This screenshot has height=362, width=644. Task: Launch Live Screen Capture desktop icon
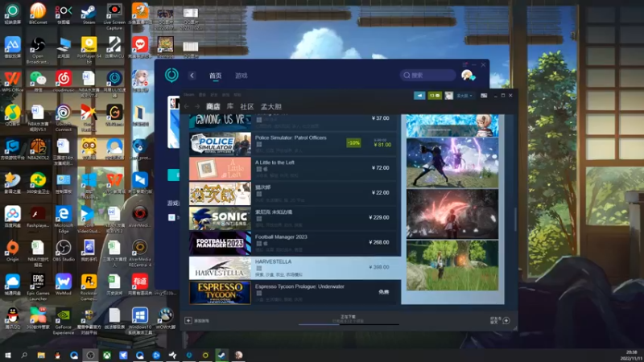pos(114,16)
